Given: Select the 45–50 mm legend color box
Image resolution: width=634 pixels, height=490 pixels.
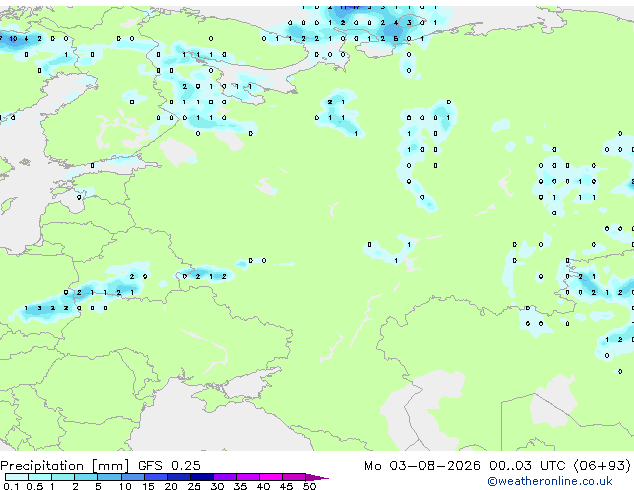Looking at the screenshot, I should click(294, 477).
